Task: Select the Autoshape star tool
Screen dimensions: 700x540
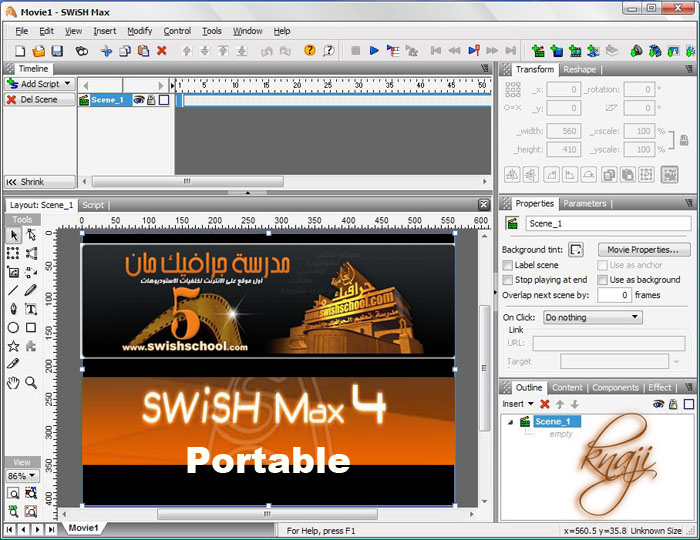Action: coord(13,346)
